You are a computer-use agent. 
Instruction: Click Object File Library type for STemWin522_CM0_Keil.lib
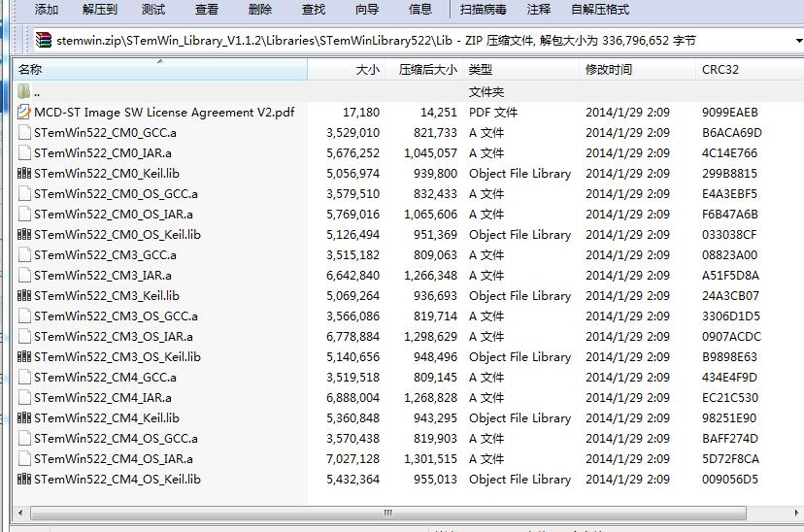519,173
